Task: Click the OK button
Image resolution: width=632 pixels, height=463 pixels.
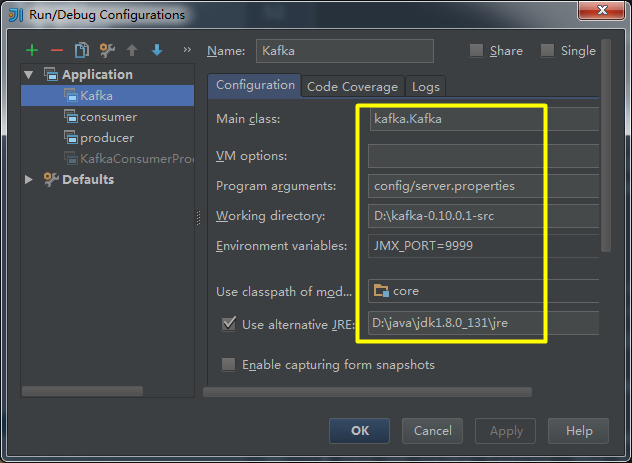Action: click(x=360, y=431)
